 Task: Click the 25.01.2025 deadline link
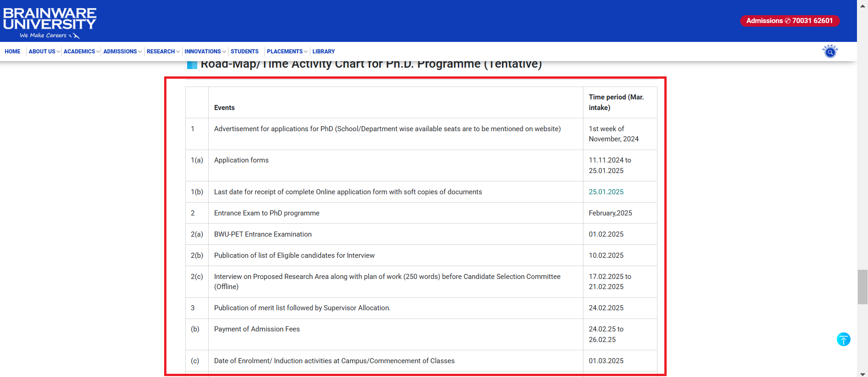point(606,192)
